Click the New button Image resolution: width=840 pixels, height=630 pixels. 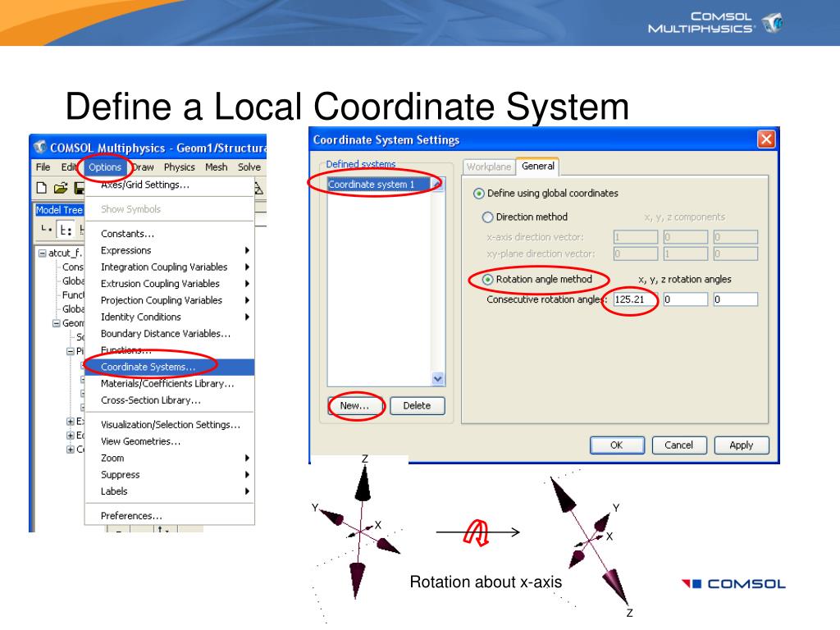point(354,405)
